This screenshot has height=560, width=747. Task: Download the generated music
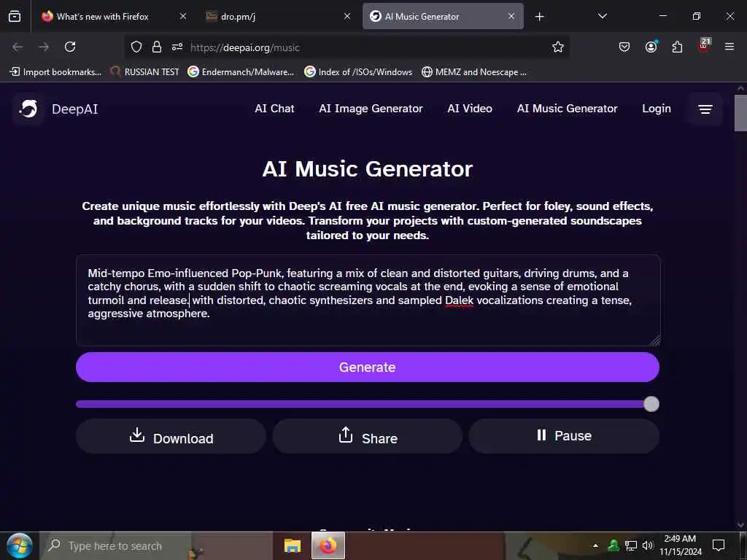(171, 436)
